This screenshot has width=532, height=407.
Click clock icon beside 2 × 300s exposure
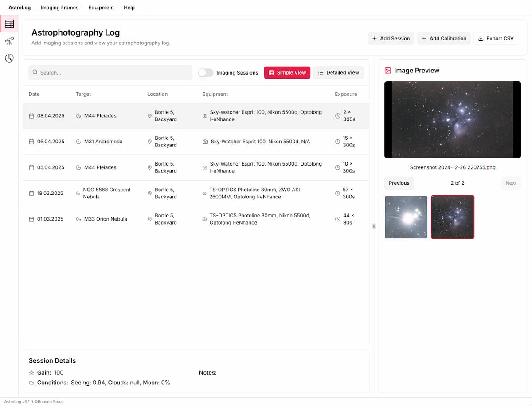338,116
